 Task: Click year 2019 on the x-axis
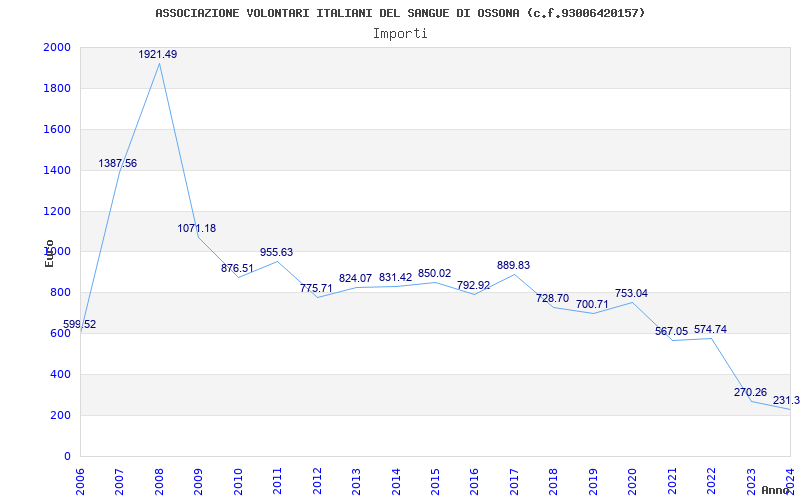[x=593, y=481]
